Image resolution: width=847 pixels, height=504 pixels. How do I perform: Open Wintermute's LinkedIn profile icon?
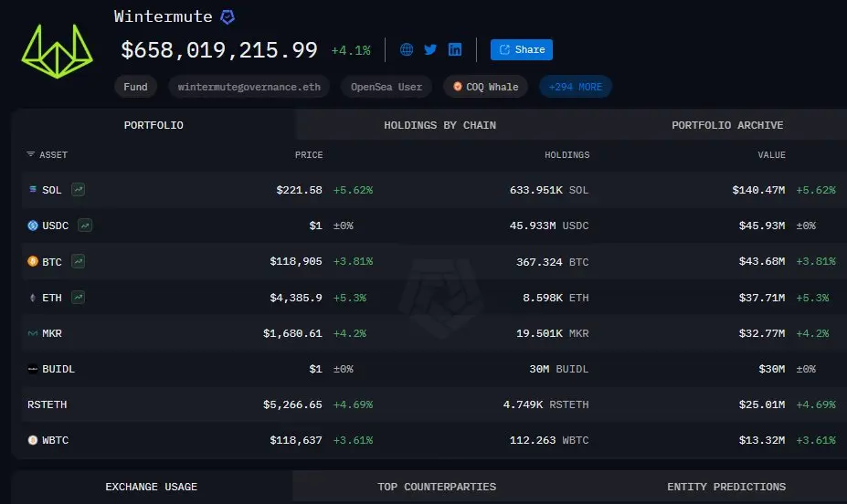pyautogui.click(x=455, y=49)
